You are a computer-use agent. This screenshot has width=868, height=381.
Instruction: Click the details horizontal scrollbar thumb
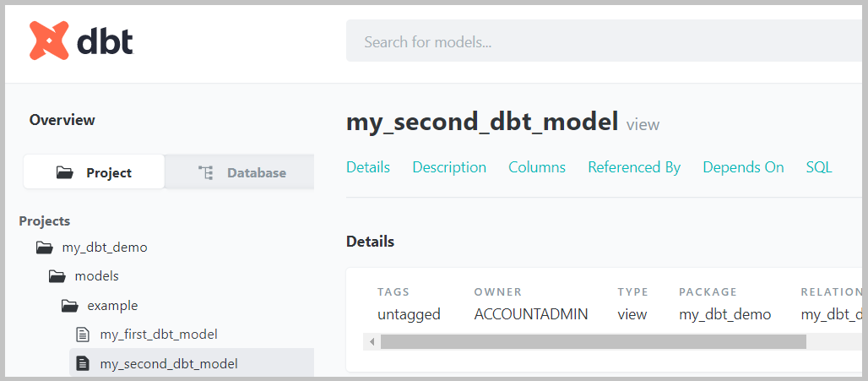594,341
